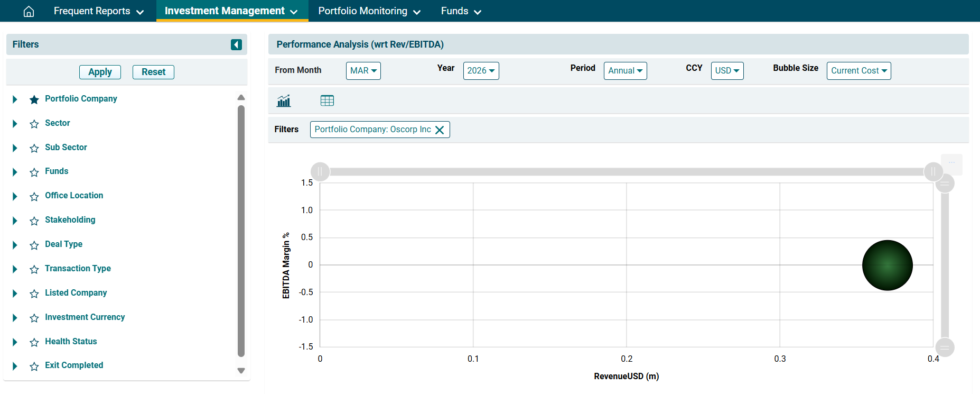Toggle the Health Status favorite star
The width and height of the screenshot is (980, 394).
pyautogui.click(x=34, y=342)
